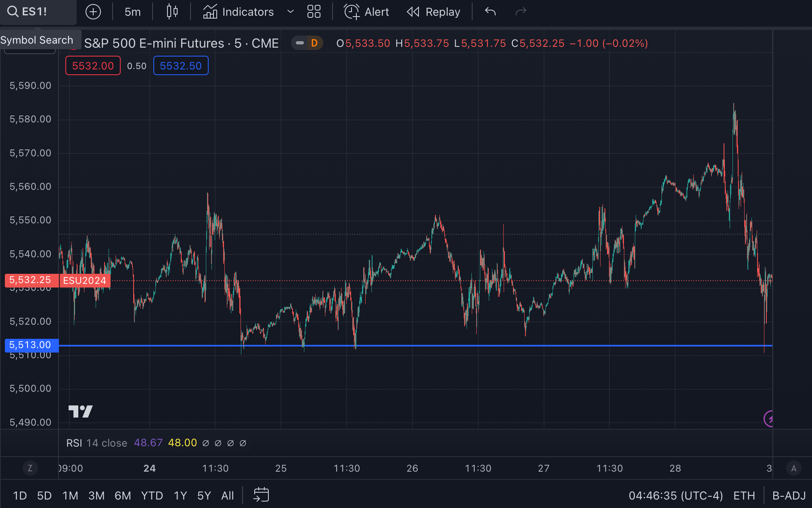Screen dimensions: 812x508
Task: Select the 1M date range
Action: point(70,495)
